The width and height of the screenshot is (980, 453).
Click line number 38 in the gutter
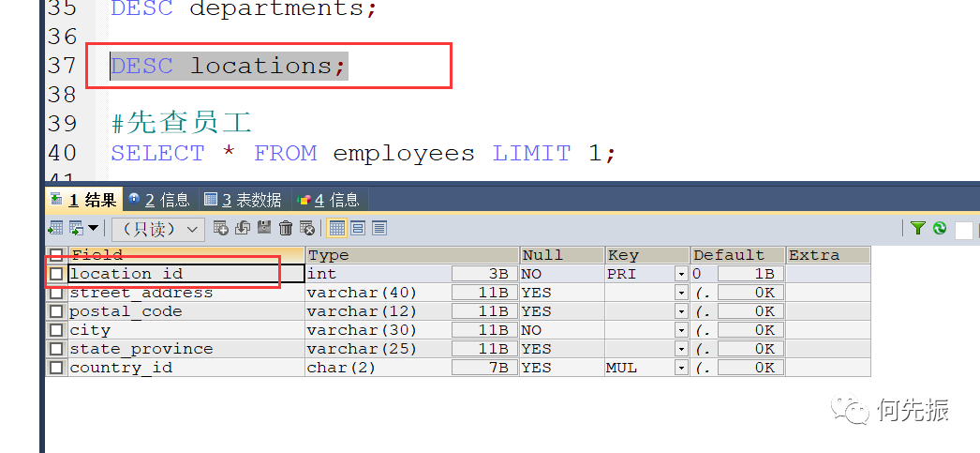(62, 95)
